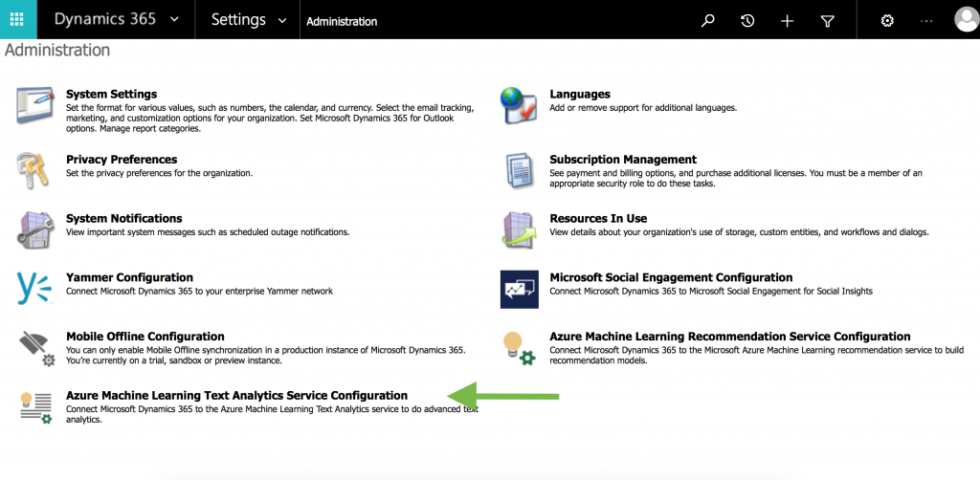
Task: Open Subscription Management link
Action: coord(622,159)
